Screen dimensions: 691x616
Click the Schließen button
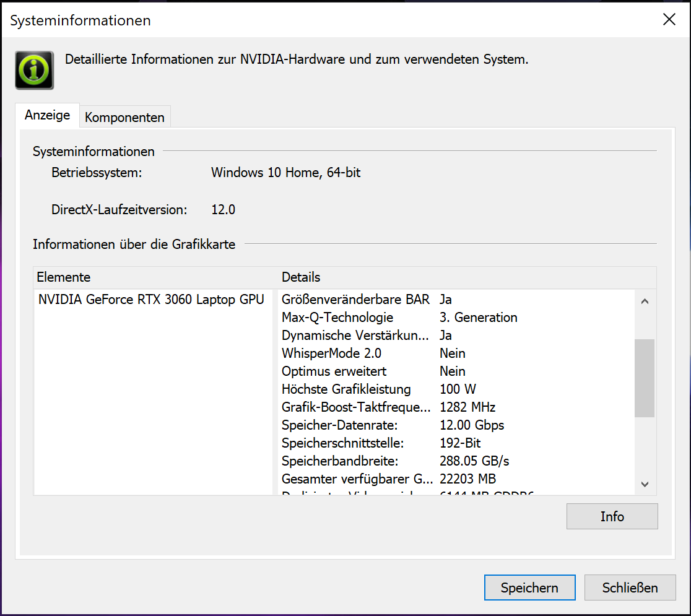click(x=630, y=588)
